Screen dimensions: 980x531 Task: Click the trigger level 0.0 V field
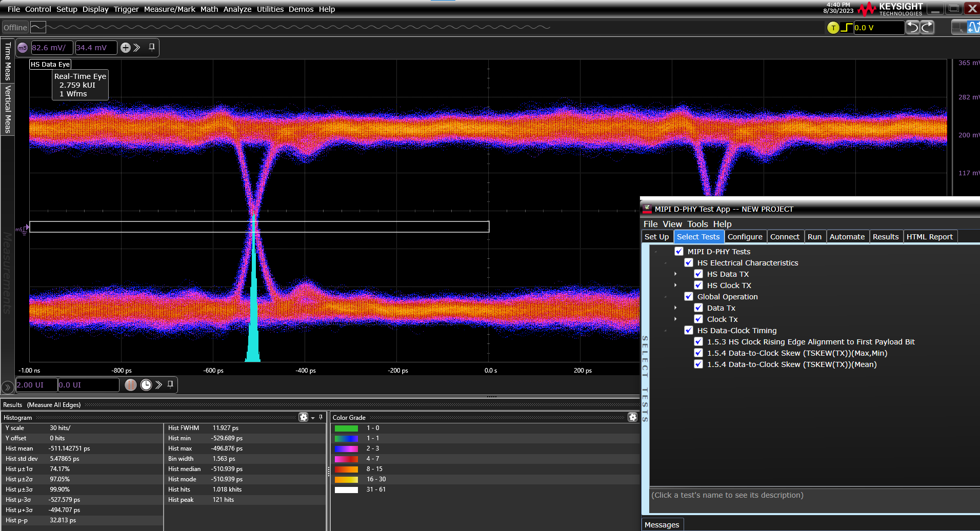point(878,28)
